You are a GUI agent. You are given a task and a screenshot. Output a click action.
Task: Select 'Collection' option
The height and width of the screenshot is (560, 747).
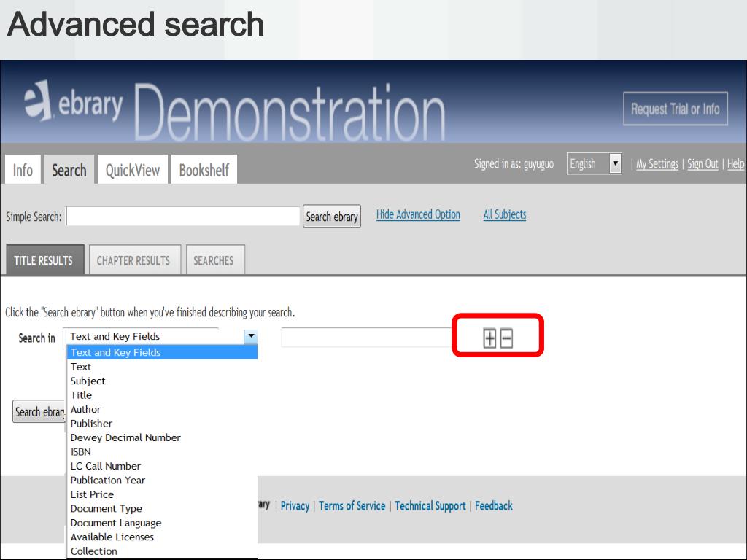coord(162,551)
